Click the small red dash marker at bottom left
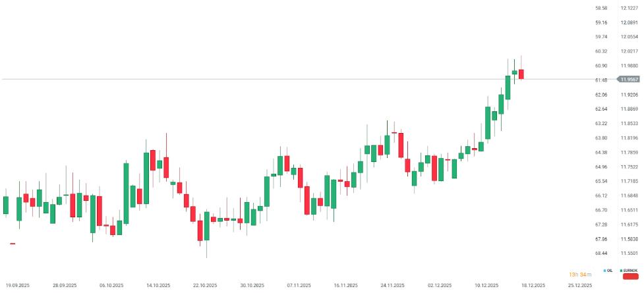Viewport: 644px width, 293px height. (x=12, y=244)
